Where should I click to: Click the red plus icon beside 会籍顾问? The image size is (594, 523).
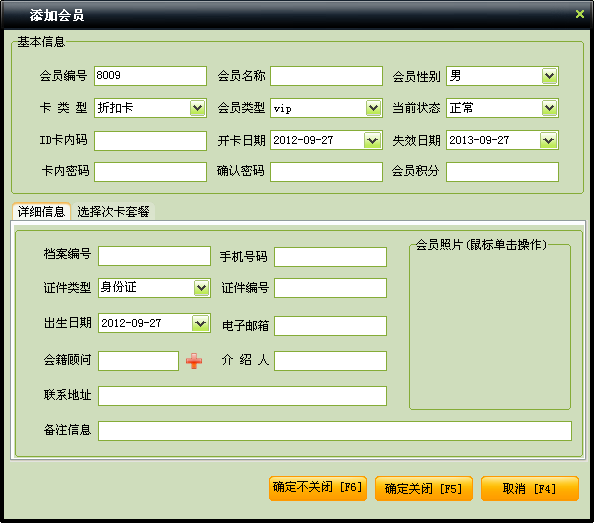pos(194,361)
